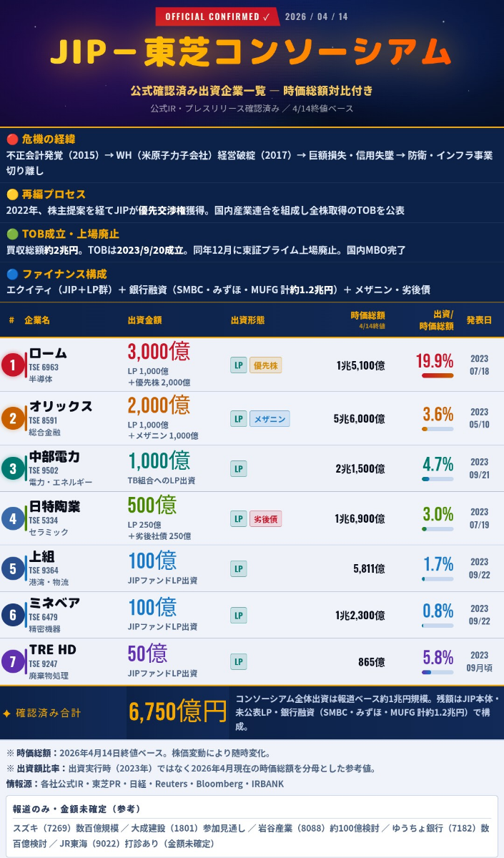Click the 1,000億 investment amount for 中部電力
The image size is (504, 858).
(159, 460)
